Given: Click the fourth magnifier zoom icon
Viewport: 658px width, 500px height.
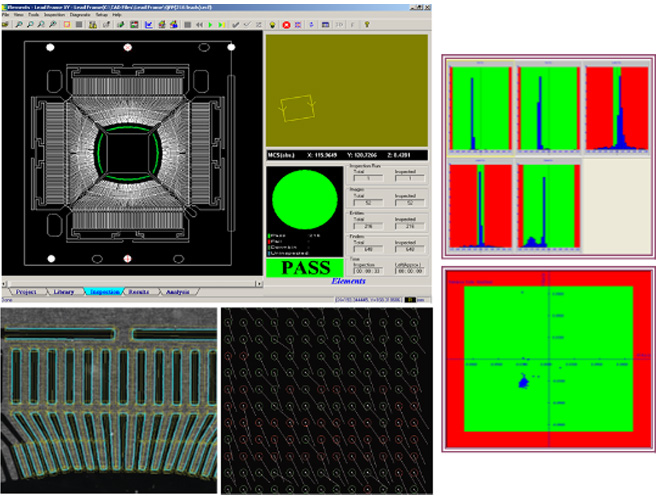Looking at the screenshot, I should pyautogui.click(x=52, y=25).
